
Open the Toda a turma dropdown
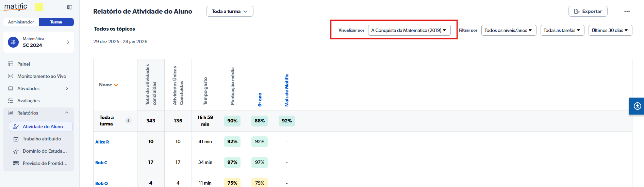click(x=230, y=11)
